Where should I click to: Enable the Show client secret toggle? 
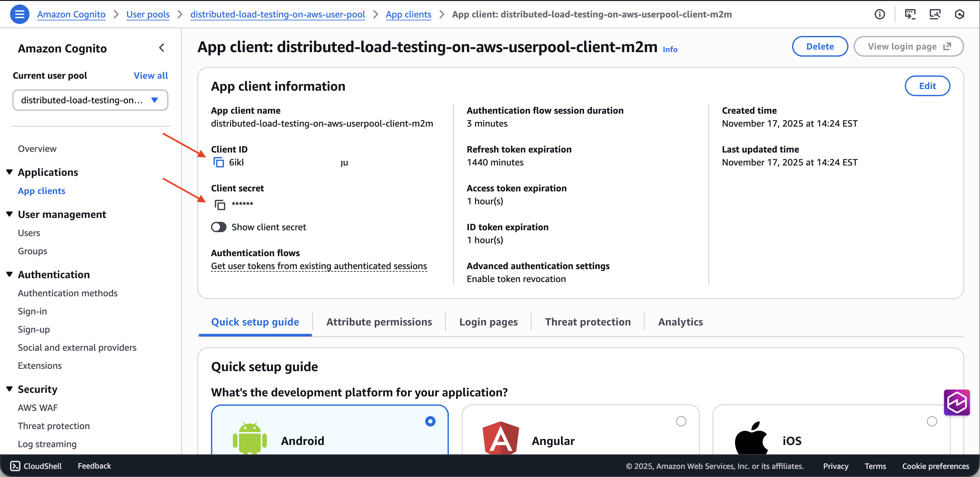[218, 227]
